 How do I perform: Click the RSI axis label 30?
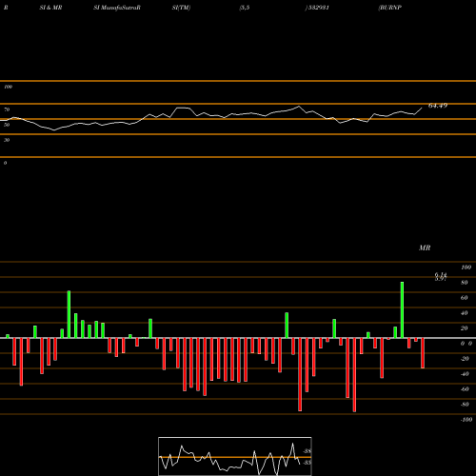(x=7, y=140)
